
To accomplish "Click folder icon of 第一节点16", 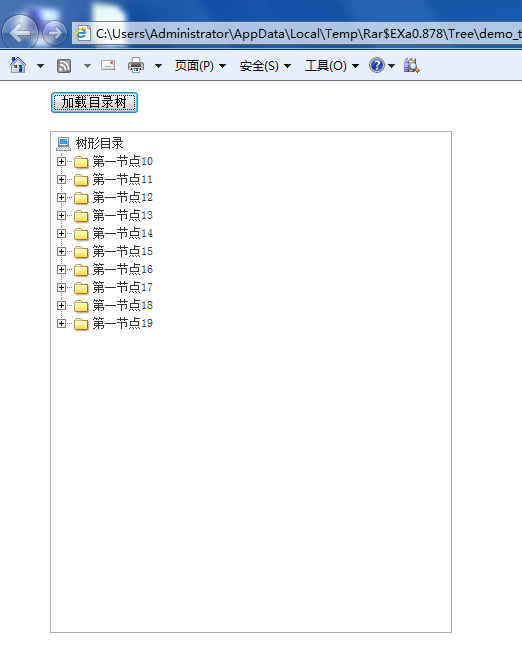I will pyautogui.click(x=81, y=270).
